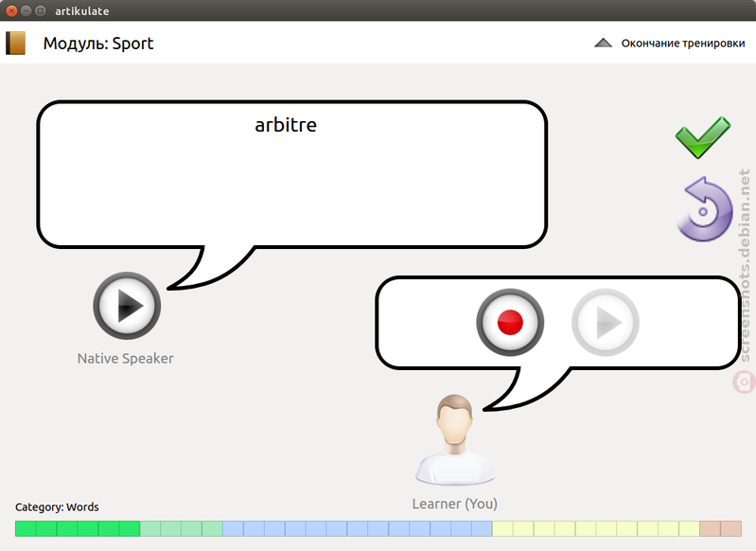Play the Native Speaker recording
The width and height of the screenshot is (756, 551).
point(127,306)
